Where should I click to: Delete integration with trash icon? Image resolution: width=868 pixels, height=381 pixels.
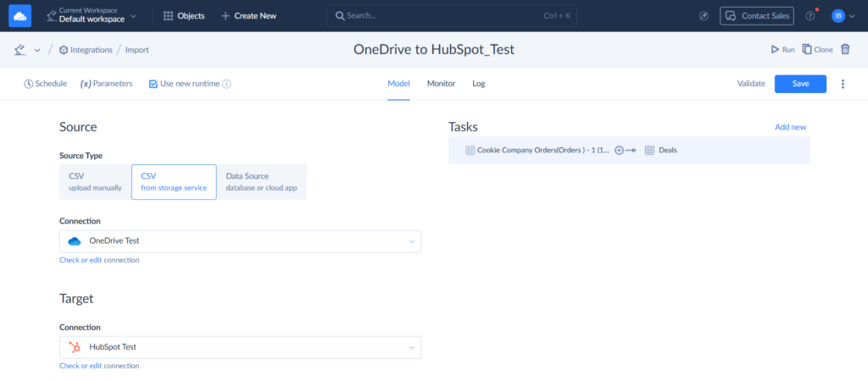pos(845,49)
